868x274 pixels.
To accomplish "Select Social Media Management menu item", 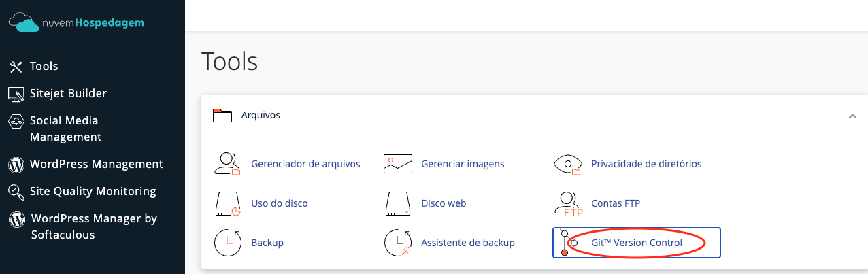I will tap(65, 129).
